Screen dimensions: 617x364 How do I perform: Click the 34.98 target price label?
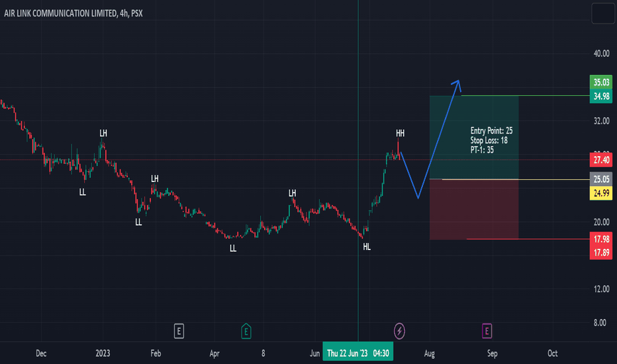(601, 96)
